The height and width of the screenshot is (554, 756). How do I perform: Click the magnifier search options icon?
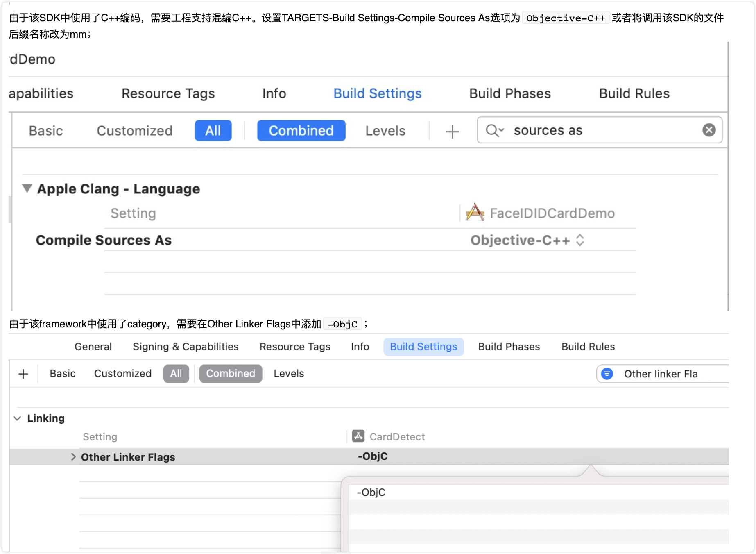(494, 130)
